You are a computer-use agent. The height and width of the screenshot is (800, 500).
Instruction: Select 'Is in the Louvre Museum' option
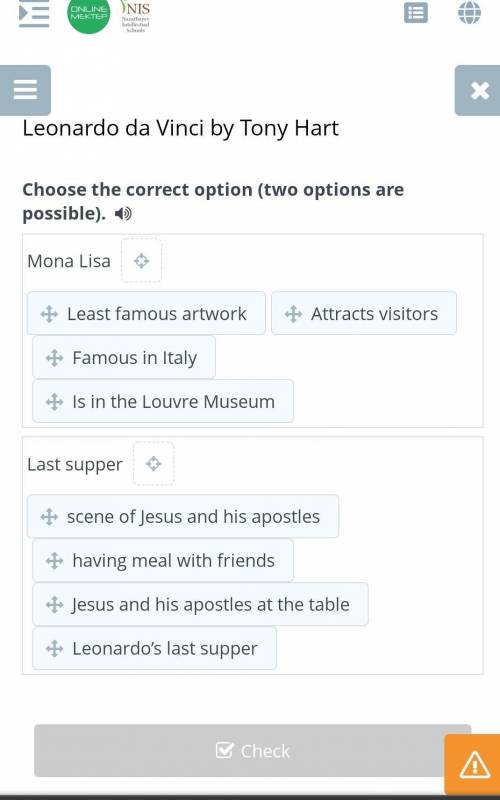point(163,401)
